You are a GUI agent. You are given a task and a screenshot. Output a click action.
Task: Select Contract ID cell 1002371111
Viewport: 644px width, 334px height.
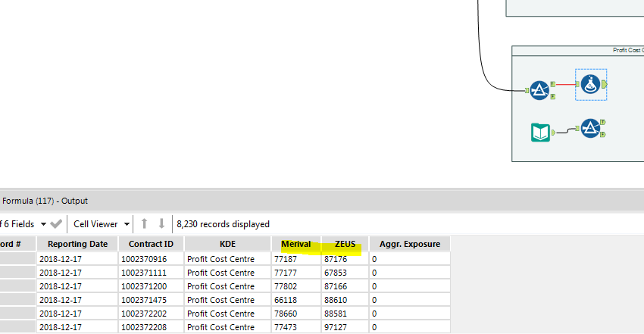coord(151,273)
